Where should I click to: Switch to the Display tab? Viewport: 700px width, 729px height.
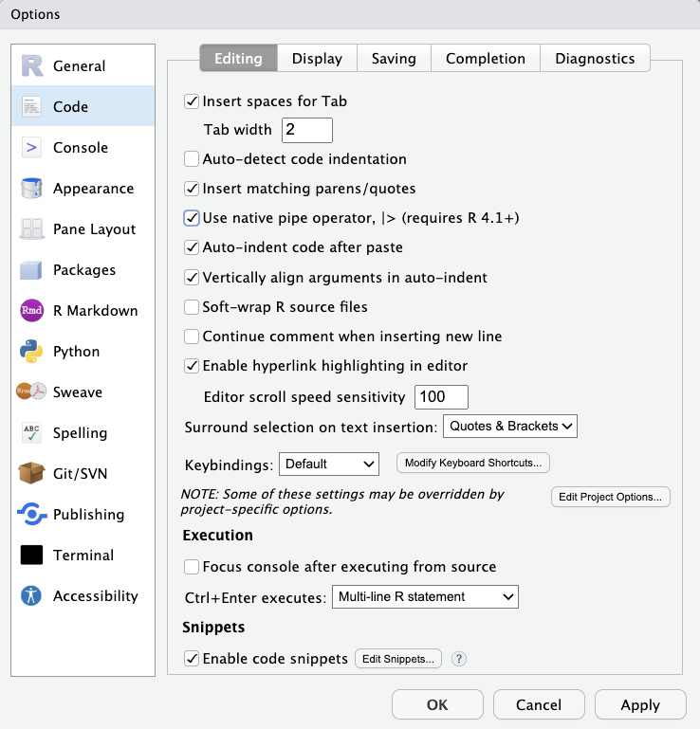(317, 59)
